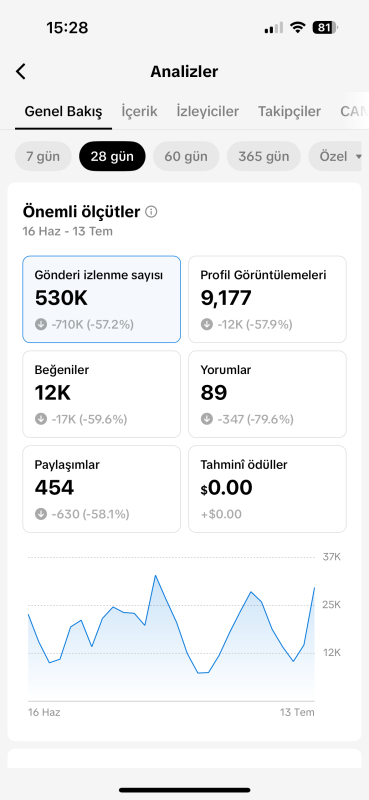Tap the decrease arrow icon under Beğeniler
Screen dimensions: 369x800
click(41, 419)
